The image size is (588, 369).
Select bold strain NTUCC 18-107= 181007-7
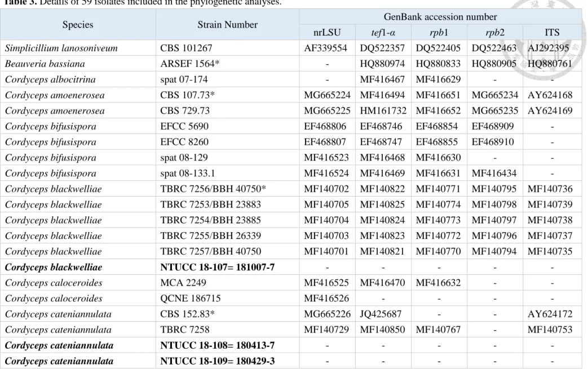click(x=217, y=268)
